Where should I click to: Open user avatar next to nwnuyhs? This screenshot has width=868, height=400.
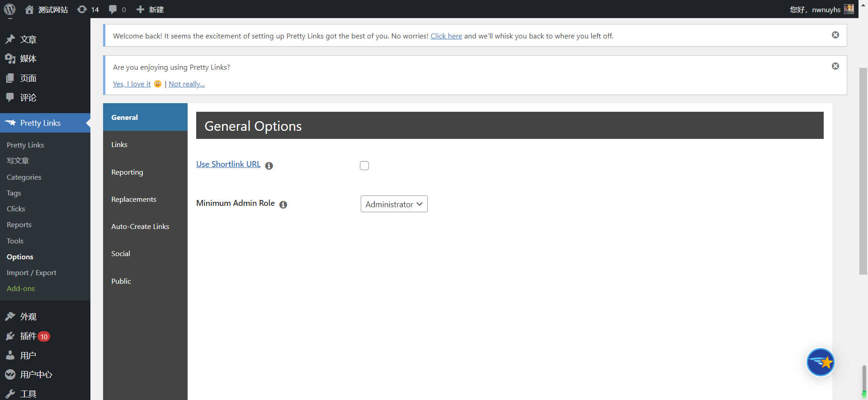click(x=849, y=9)
